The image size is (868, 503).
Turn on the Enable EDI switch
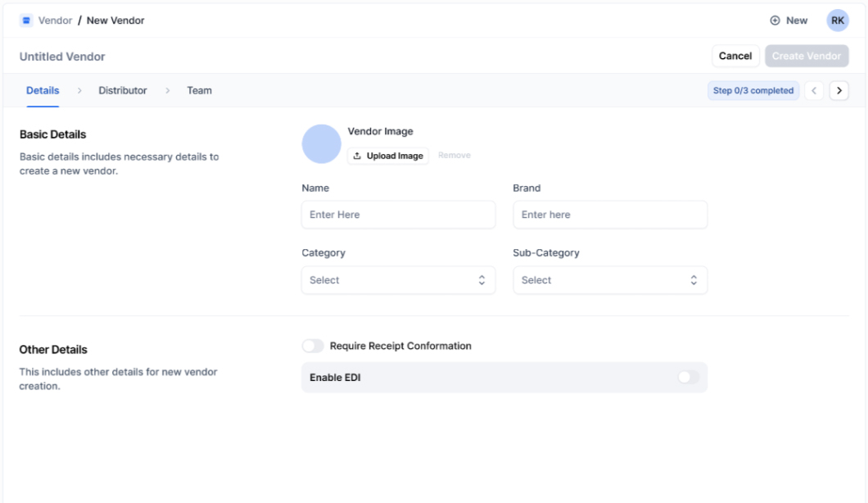pyautogui.click(x=689, y=378)
